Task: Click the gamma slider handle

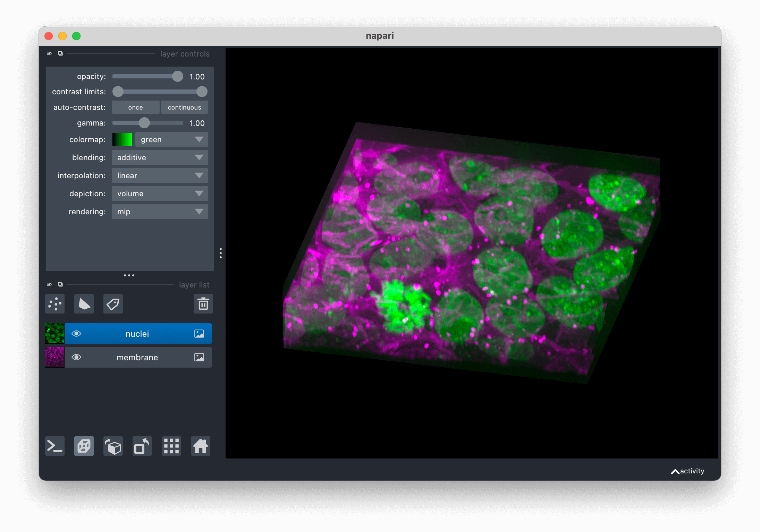Action: pyautogui.click(x=144, y=123)
